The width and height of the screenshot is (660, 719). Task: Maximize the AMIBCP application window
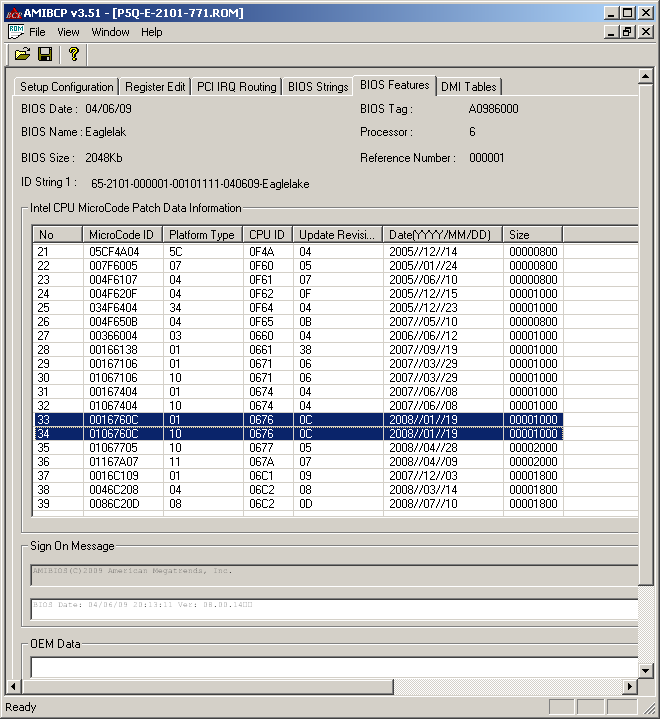[627, 12]
